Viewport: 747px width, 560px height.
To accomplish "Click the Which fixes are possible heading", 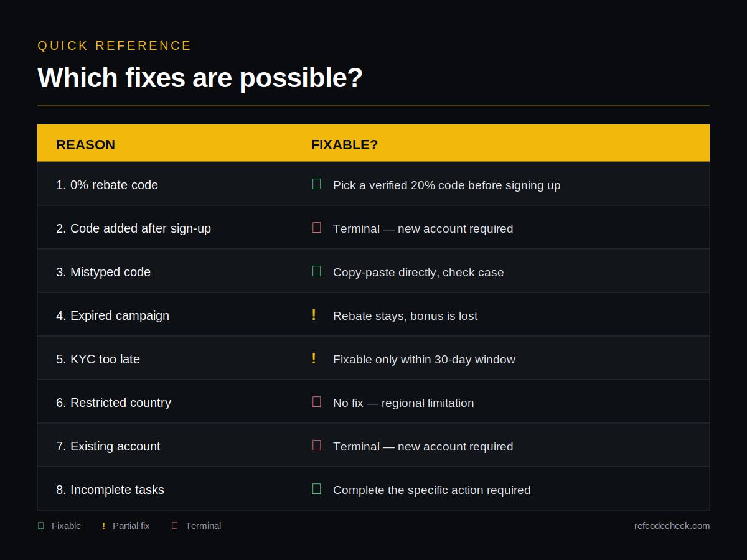I will click(200, 78).
